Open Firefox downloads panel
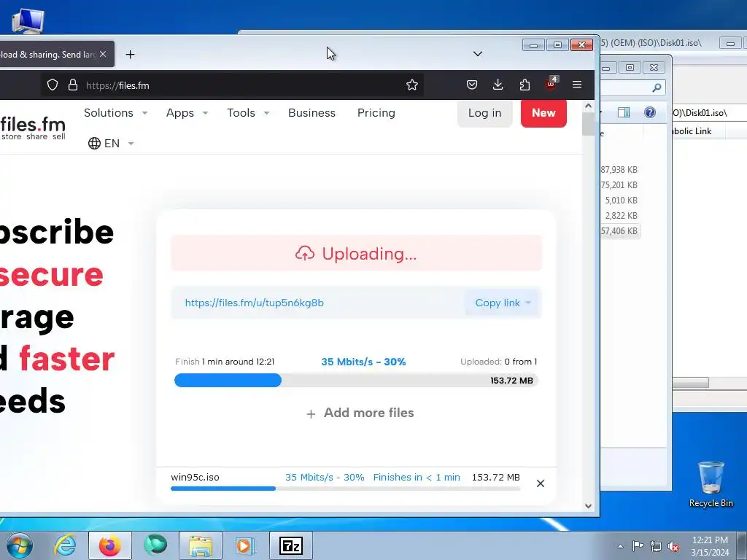 pyautogui.click(x=498, y=85)
